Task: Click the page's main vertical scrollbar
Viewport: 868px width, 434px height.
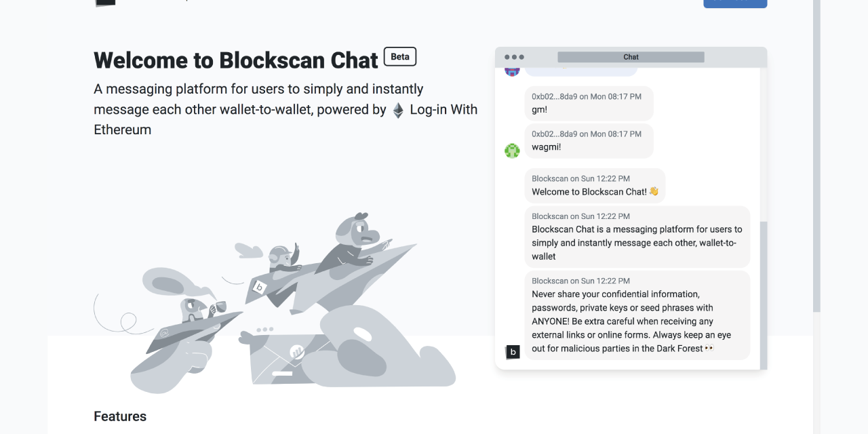Action: pyautogui.click(x=816, y=156)
